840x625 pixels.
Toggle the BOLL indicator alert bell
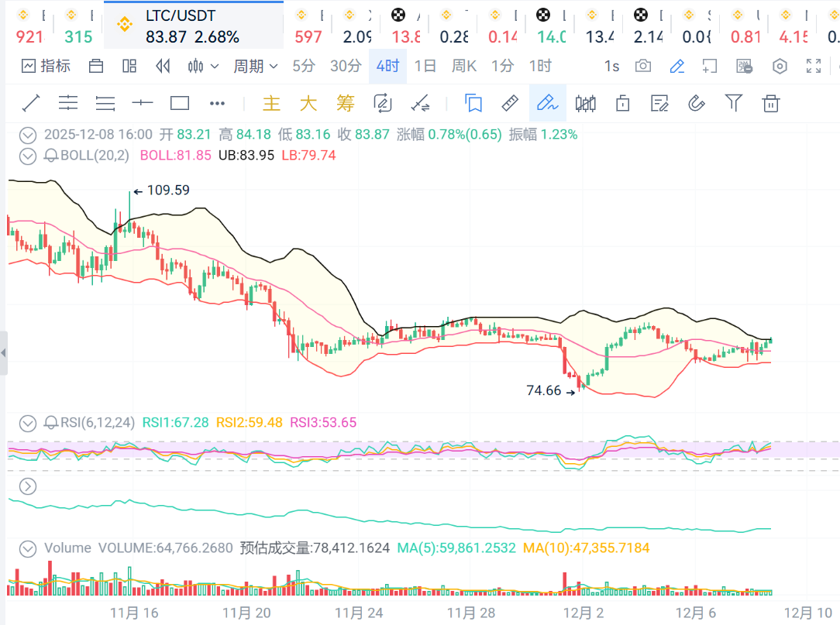tap(51, 156)
